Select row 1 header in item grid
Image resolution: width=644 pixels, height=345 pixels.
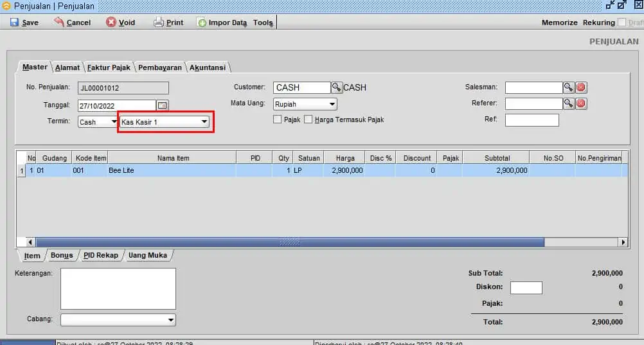pos(21,170)
